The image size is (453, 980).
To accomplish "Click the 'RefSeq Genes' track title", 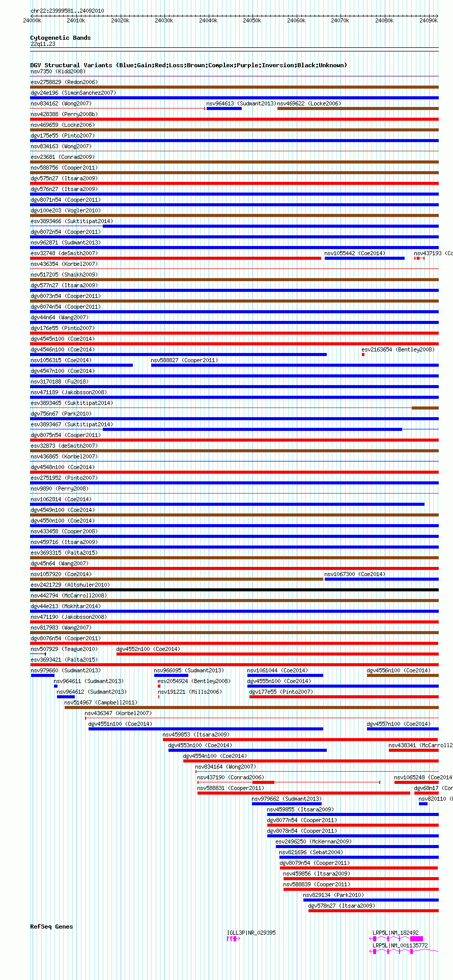I will pos(52,927).
